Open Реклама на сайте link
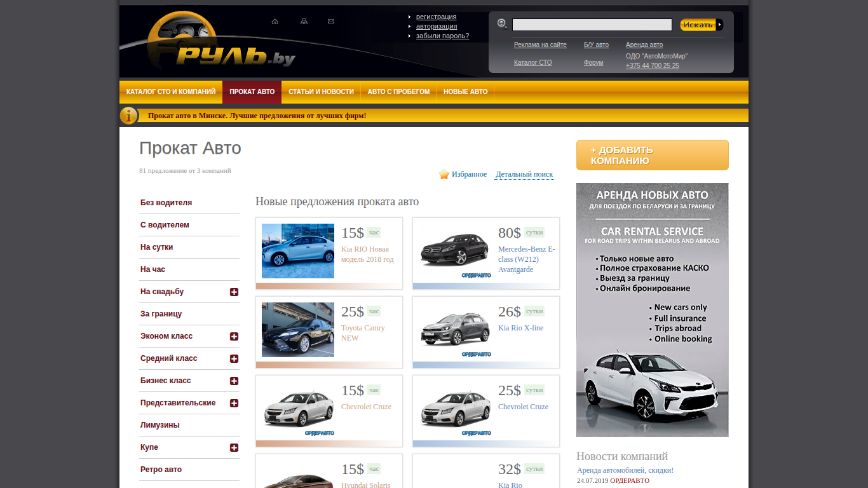 pos(540,45)
